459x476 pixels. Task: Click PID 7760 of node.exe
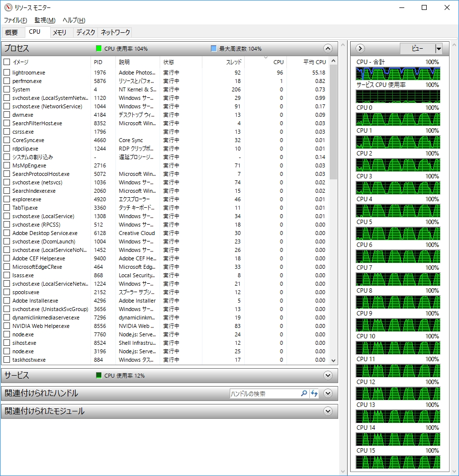(100, 334)
